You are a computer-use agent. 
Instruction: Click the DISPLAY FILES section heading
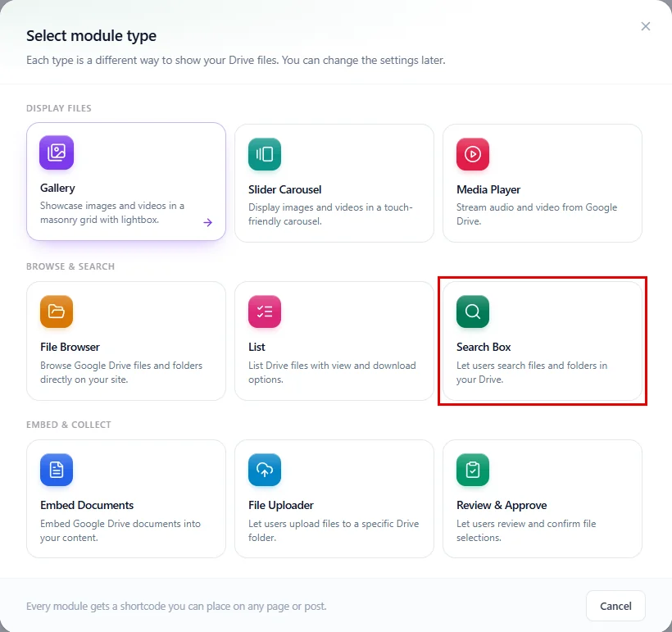pyautogui.click(x=59, y=108)
